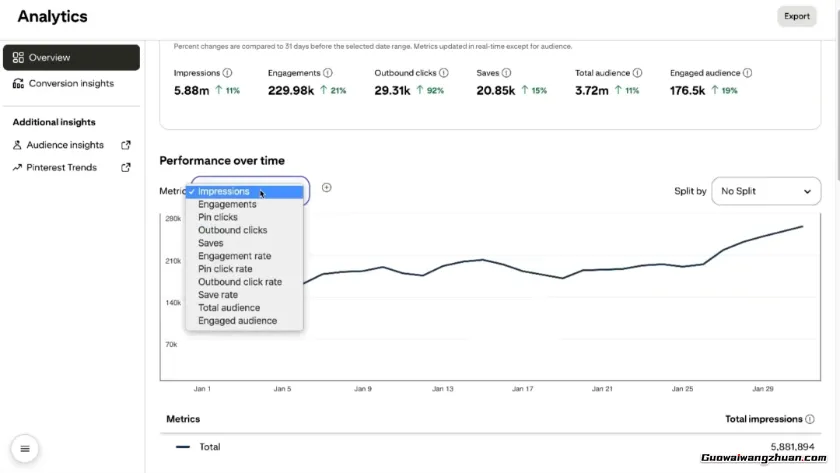Go to Conversion insights in sidebar

70,84
